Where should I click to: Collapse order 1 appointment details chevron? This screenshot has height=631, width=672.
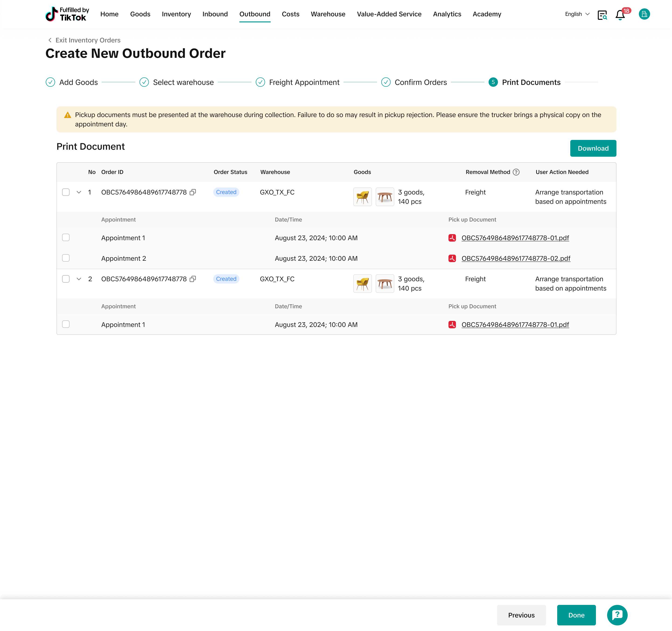[79, 192]
